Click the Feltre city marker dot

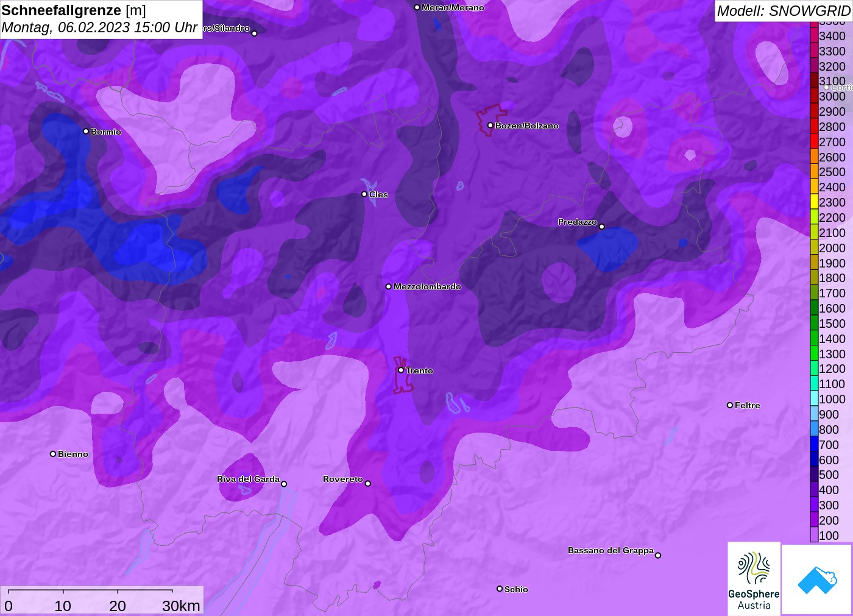(730, 405)
